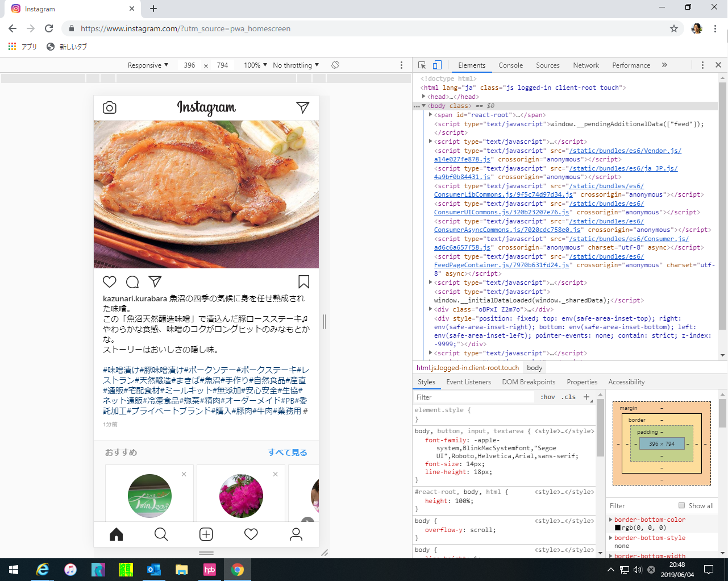Reload the page

coord(49,28)
